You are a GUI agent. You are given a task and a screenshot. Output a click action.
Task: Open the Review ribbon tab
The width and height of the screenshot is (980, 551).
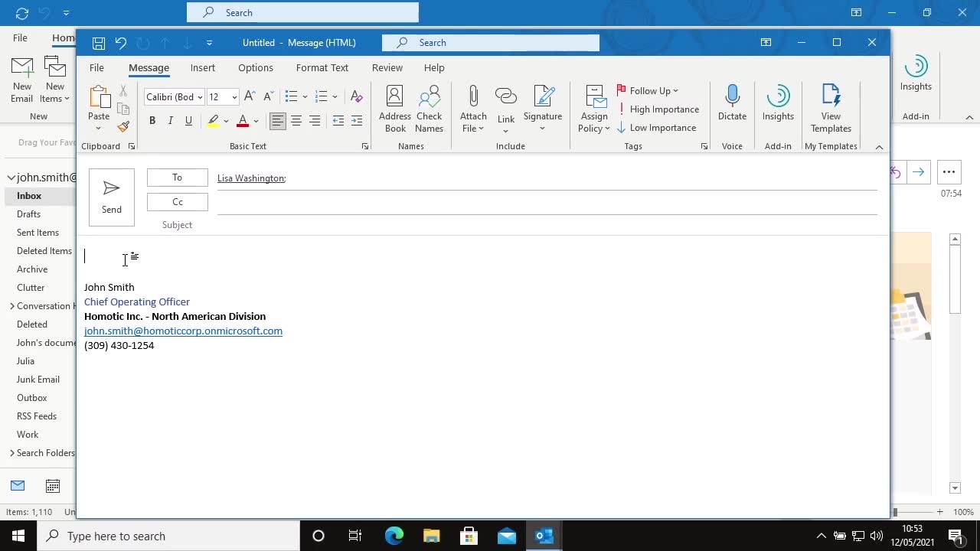point(387,68)
